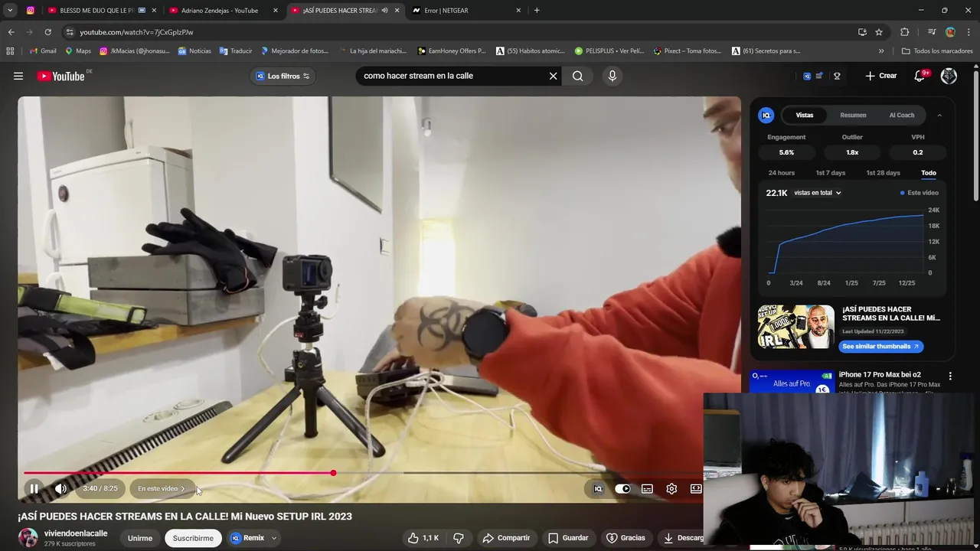Bookmark this page with star icon

tap(879, 32)
